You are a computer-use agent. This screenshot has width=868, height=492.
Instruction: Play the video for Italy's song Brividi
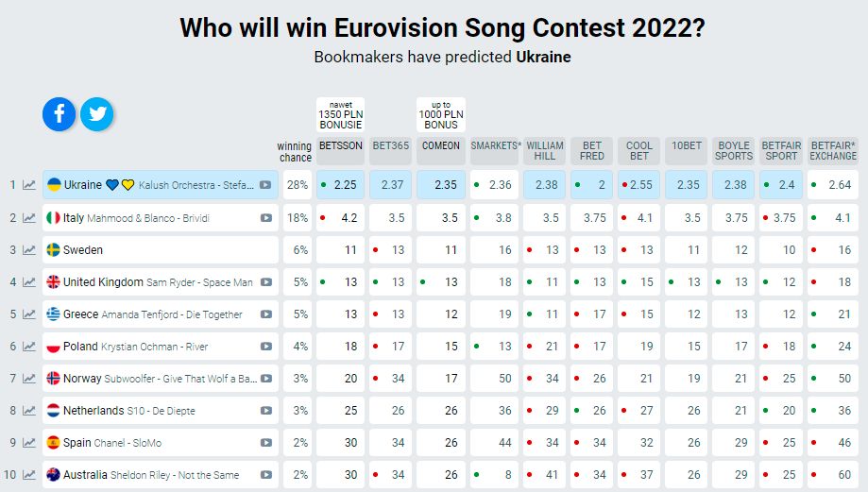(x=266, y=218)
